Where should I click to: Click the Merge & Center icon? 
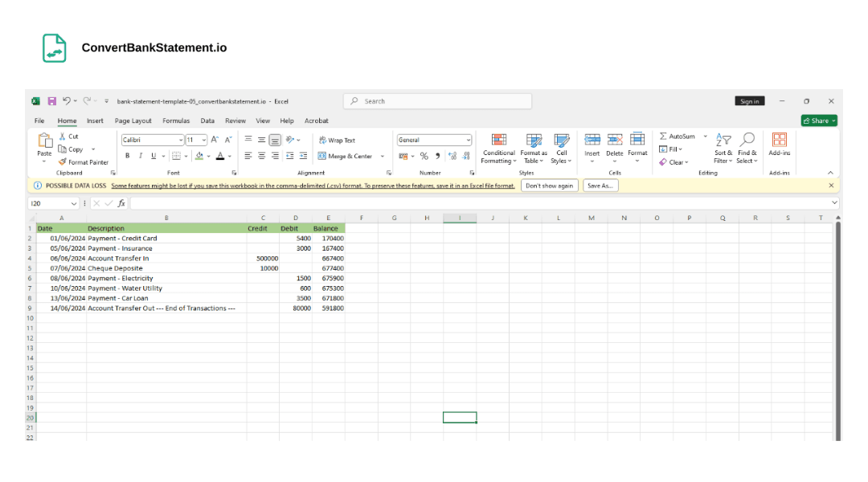(322, 156)
